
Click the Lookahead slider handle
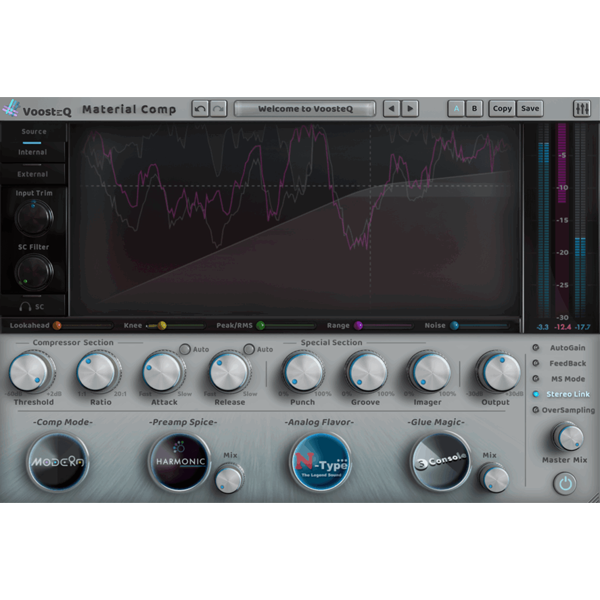click(x=57, y=325)
